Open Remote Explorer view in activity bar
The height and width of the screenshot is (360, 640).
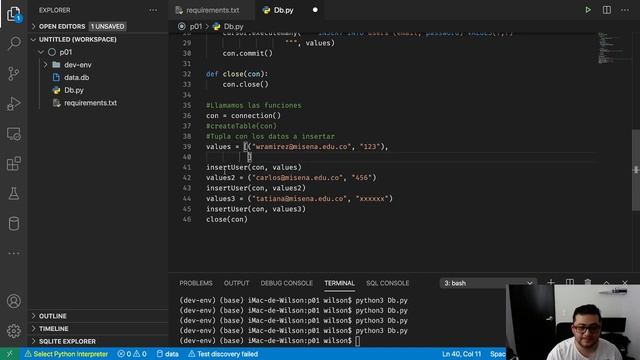[x=14, y=133]
